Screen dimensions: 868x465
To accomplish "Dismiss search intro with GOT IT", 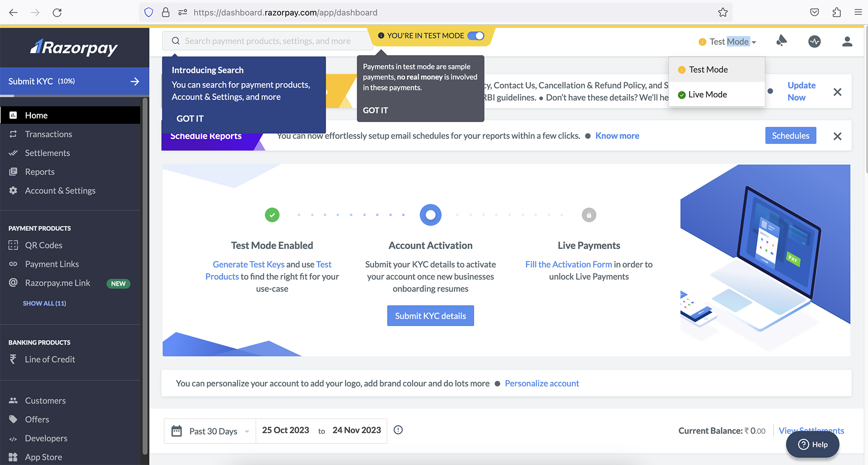I will click(x=190, y=119).
